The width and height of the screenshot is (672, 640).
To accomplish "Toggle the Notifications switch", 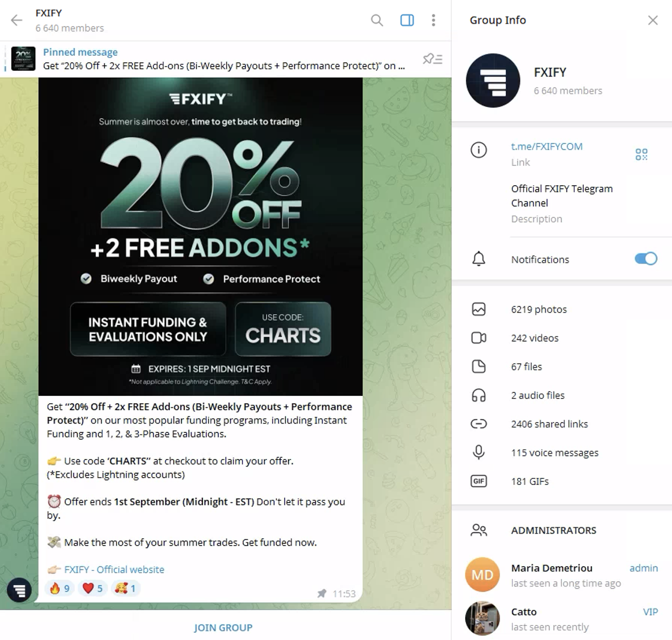I will 646,259.
